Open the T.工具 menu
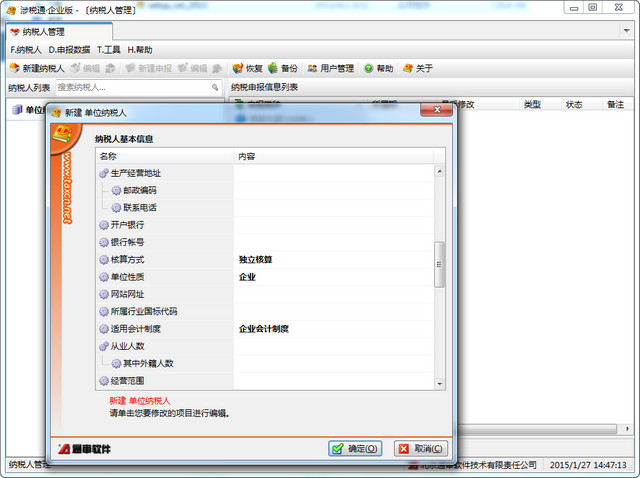This screenshot has height=478, width=640. (109, 50)
